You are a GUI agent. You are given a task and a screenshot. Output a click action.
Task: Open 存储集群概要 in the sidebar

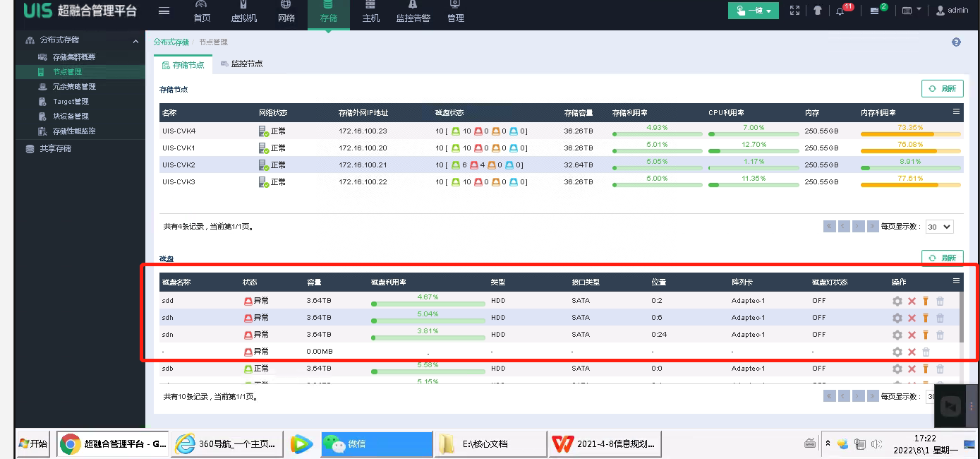click(74, 57)
